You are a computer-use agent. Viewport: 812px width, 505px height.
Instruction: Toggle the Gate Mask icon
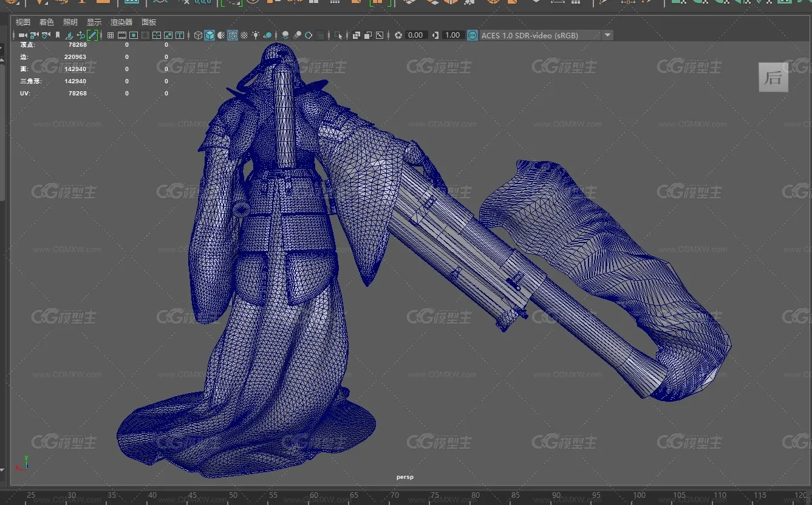145,35
